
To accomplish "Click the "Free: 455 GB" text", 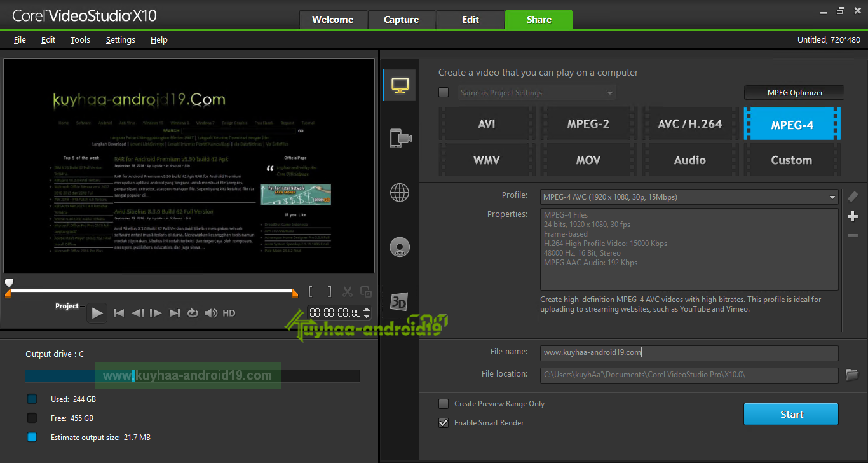I will point(72,418).
